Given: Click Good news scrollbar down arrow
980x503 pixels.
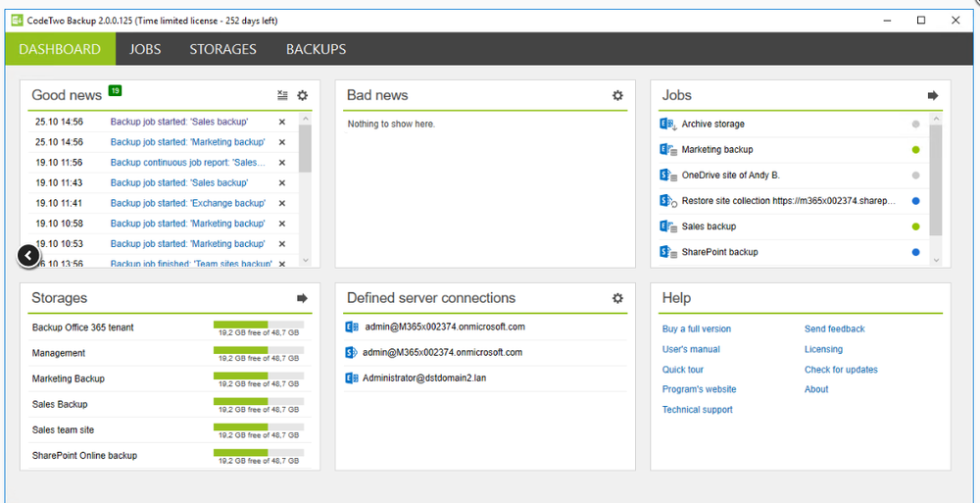Looking at the screenshot, I should [305, 259].
